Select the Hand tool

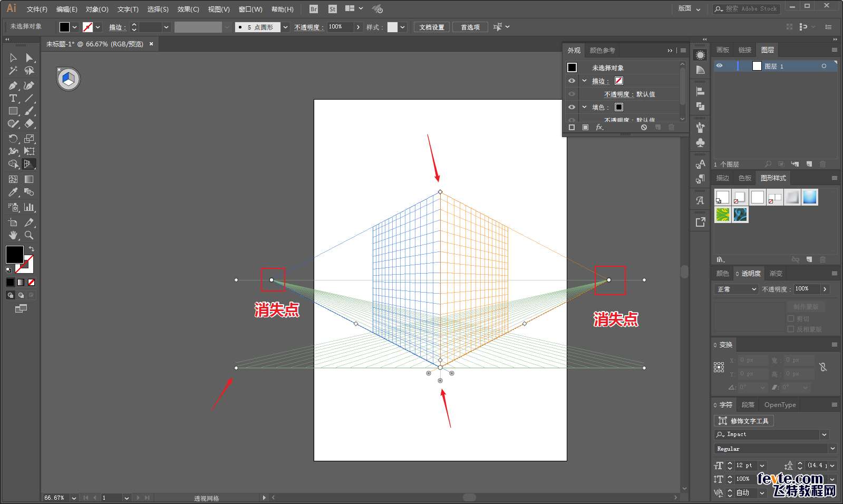[13, 235]
